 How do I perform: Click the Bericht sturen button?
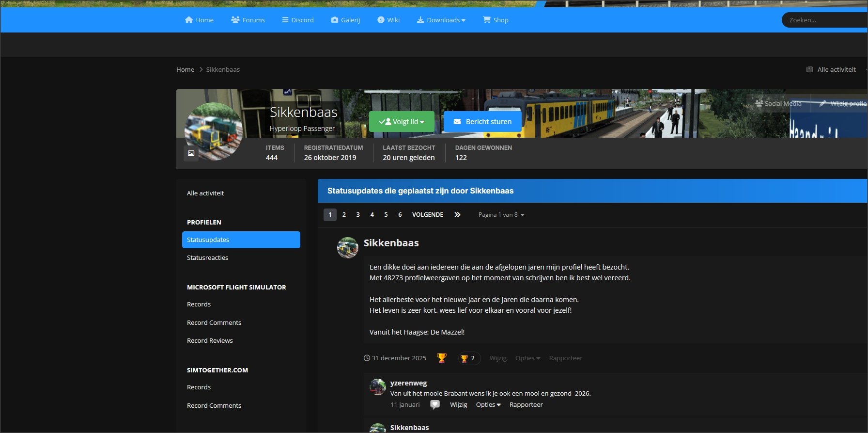[x=482, y=122]
